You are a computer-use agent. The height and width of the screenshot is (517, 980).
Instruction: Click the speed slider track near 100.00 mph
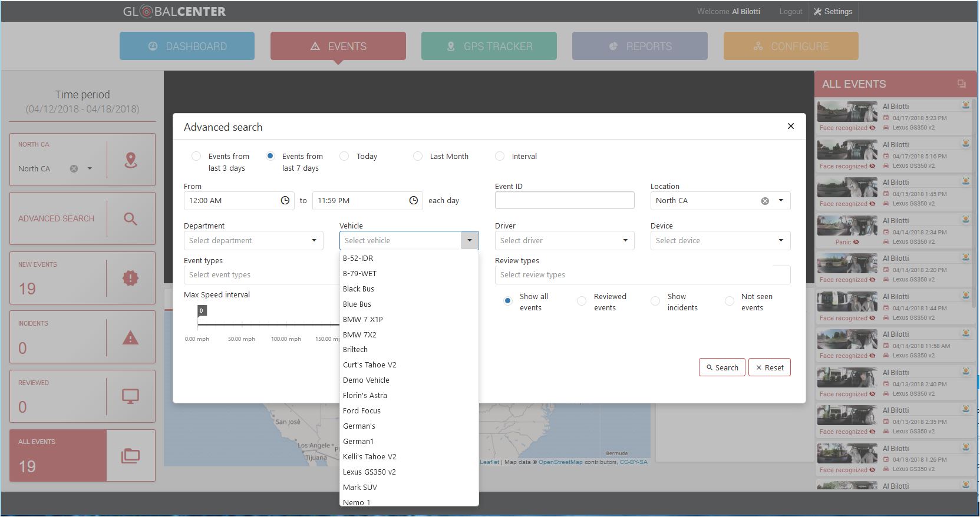click(x=286, y=324)
